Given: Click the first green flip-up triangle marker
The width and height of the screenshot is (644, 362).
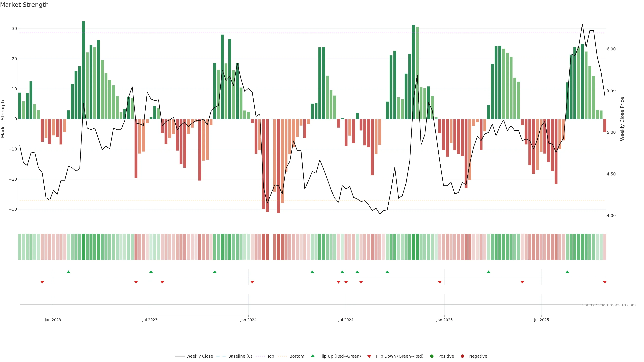Looking at the screenshot, I should click(x=68, y=272).
